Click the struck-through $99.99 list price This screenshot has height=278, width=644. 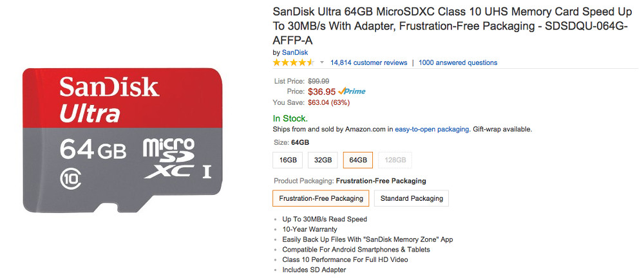point(319,81)
